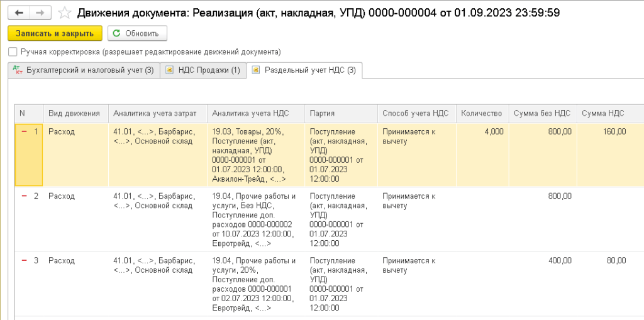The width and height of the screenshot is (644, 320).
Task: Switch to Бухгалтерский и налоговый учет tab
Action: [84, 70]
